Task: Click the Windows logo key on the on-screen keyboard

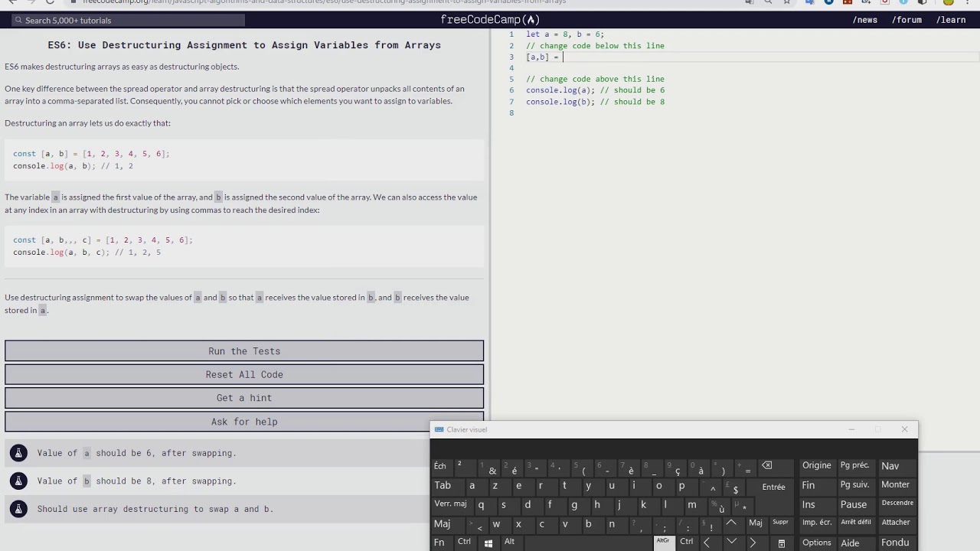Action: tap(488, 543)
